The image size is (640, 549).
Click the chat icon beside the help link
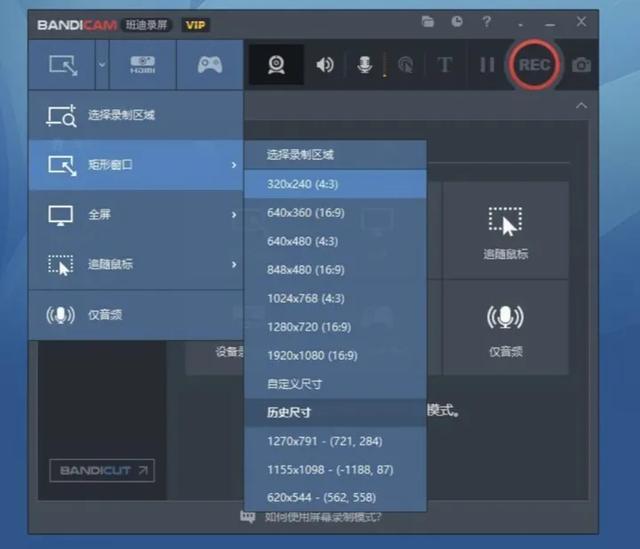[247, 517]
